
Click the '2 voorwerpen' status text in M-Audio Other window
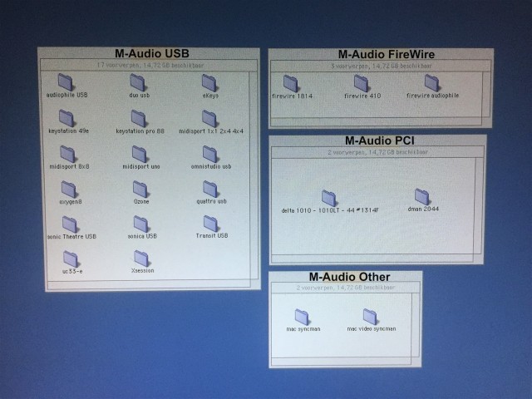click(346, 288)
